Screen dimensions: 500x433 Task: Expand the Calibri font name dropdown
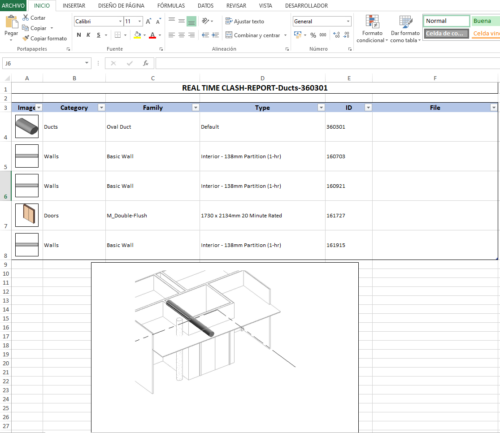(120, 21)
